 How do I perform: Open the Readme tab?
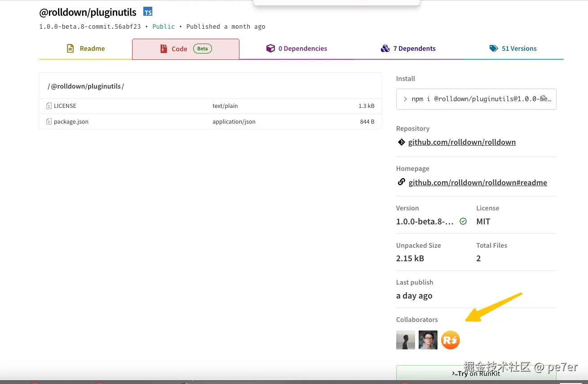coord(85,49)
